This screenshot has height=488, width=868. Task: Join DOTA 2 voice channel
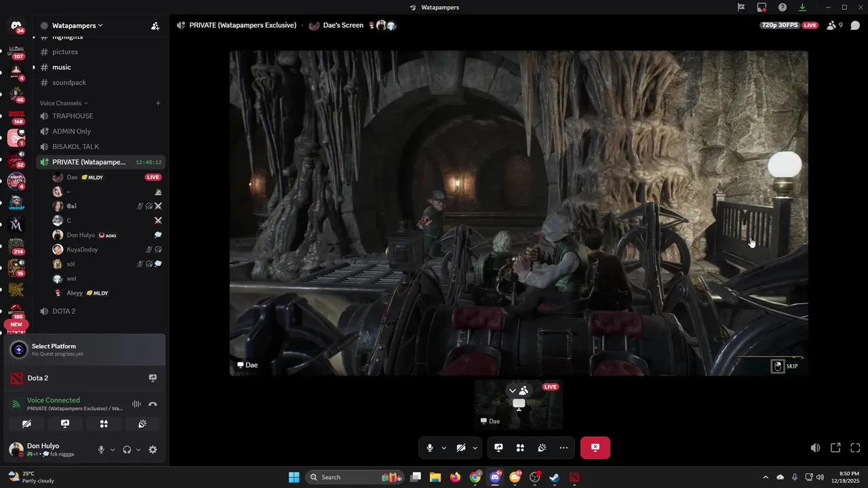[64, 311]
